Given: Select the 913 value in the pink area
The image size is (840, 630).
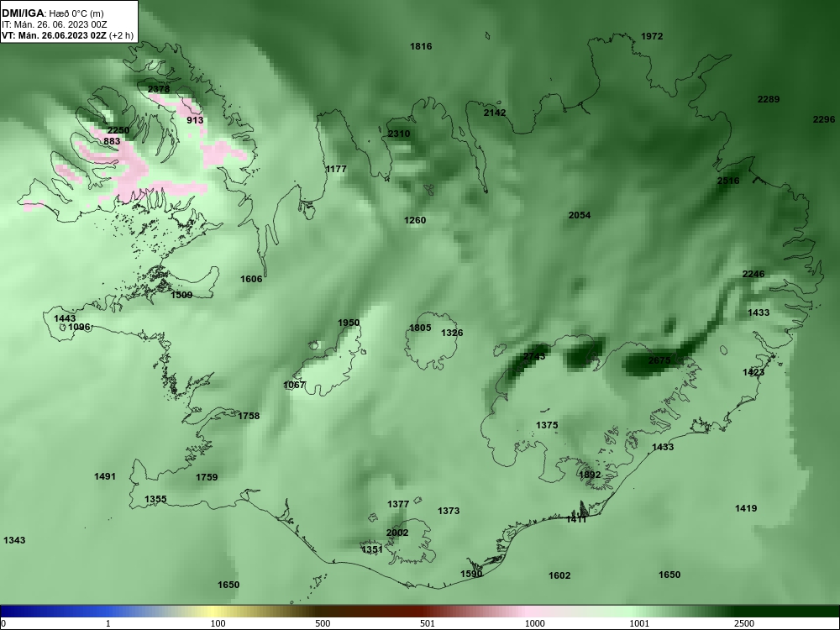Looking at the screenshot, I should [195, 120].
